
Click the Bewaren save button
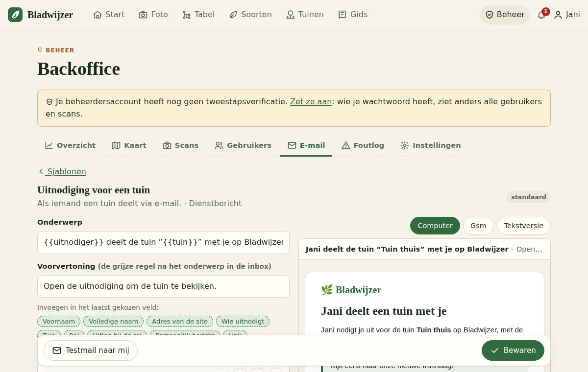coord(513,350)
